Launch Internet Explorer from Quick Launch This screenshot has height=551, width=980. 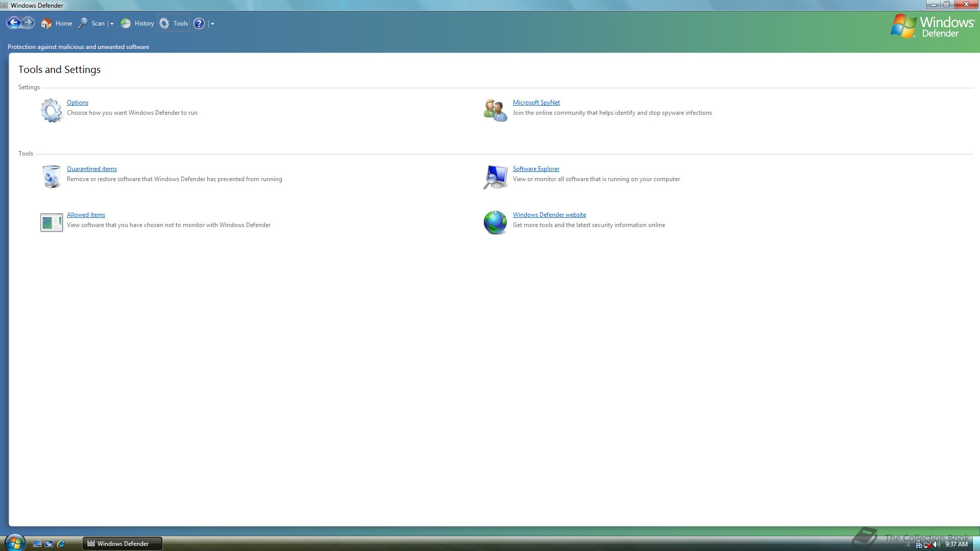click(61, 544)
